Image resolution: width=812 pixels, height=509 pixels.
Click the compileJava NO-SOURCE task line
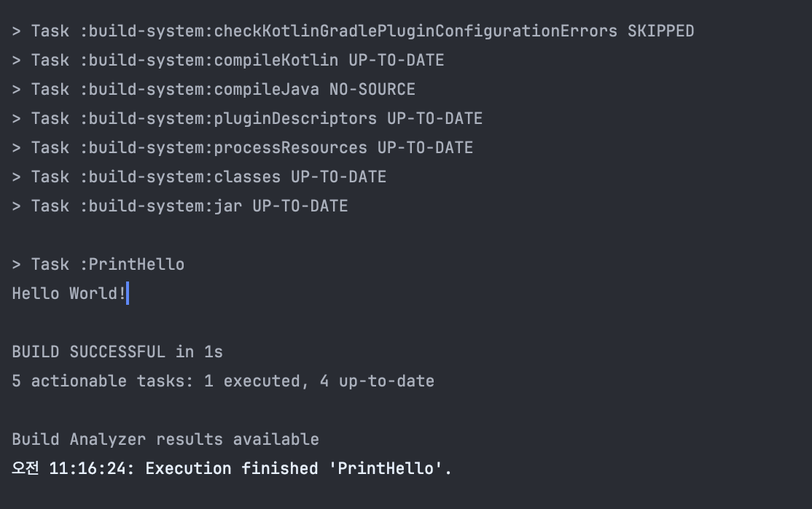[x=214, y=89]
